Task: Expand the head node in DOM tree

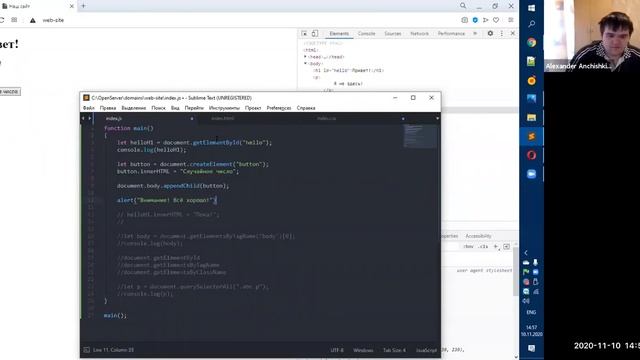Action: pos(305,57)
